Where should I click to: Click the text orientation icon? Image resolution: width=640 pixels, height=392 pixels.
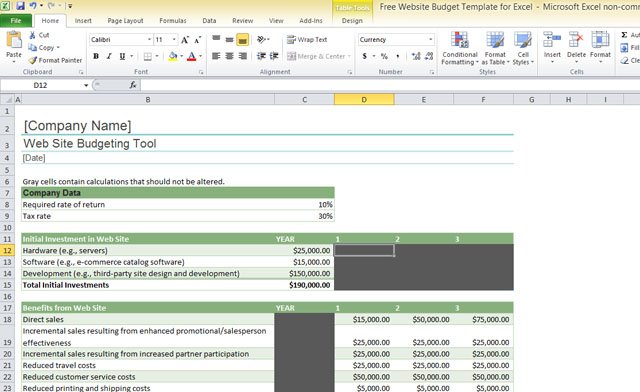[x=261, y=39]
